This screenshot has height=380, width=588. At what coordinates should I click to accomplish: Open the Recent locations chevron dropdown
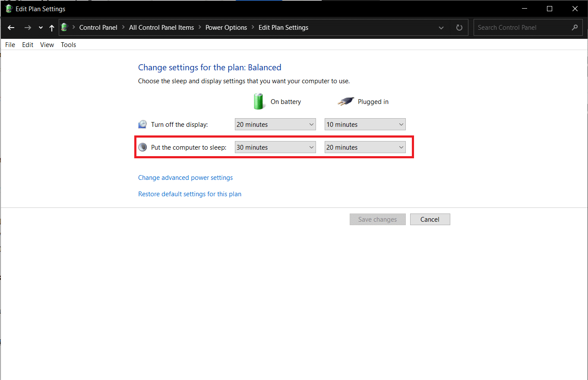coord(41,28)
